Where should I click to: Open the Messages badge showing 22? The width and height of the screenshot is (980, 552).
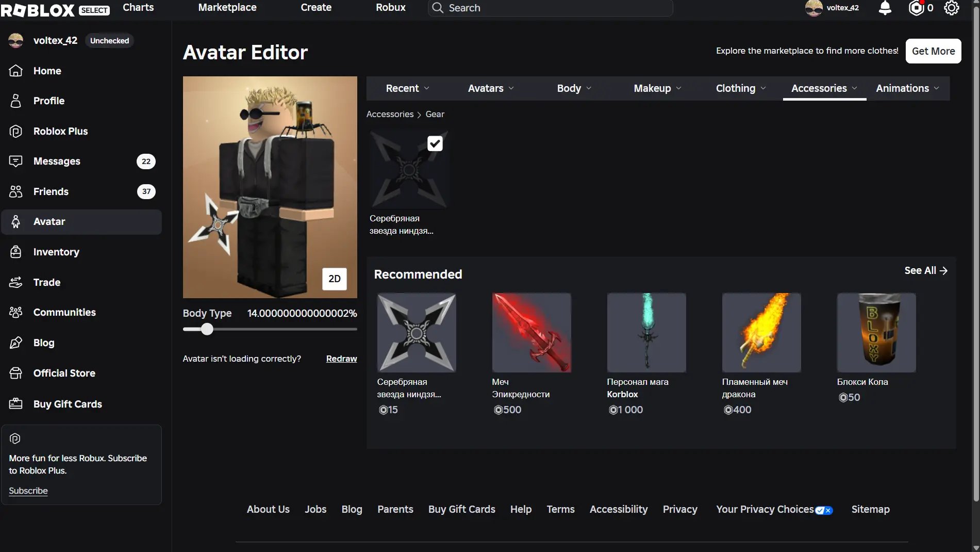click(x=146, y=161)
